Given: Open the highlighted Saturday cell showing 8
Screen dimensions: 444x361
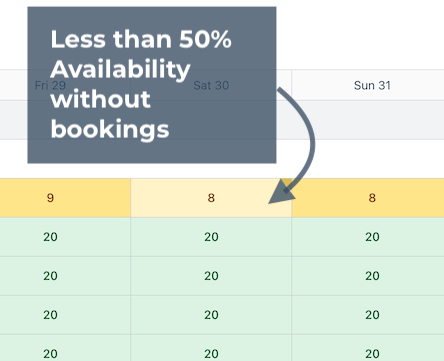Looking at the screenshot, I should (211, 198).
